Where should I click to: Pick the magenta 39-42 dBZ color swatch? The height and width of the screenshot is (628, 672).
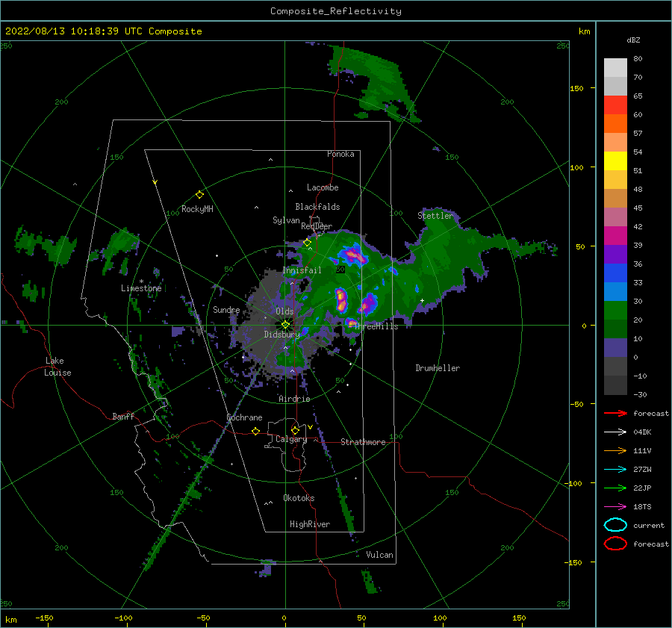[615, 236]
